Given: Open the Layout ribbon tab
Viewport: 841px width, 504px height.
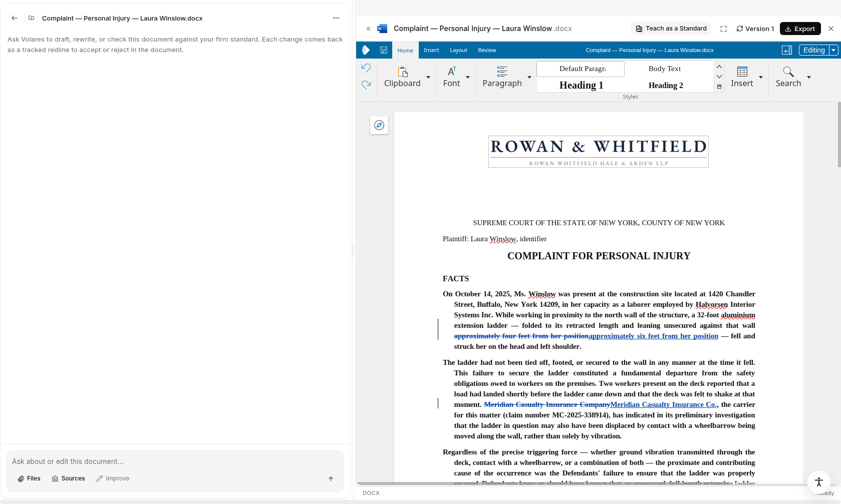Looking at the screenshot, I should pyautogui.click(x=458, y=50).
